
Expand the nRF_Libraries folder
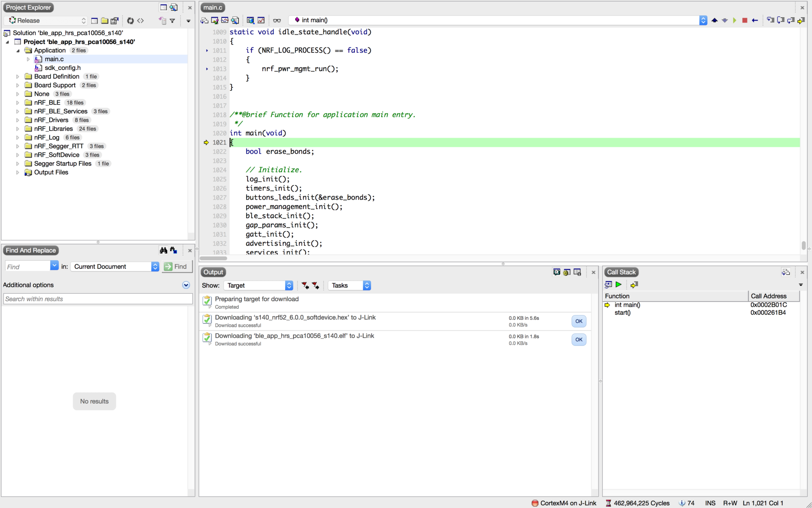17,129
